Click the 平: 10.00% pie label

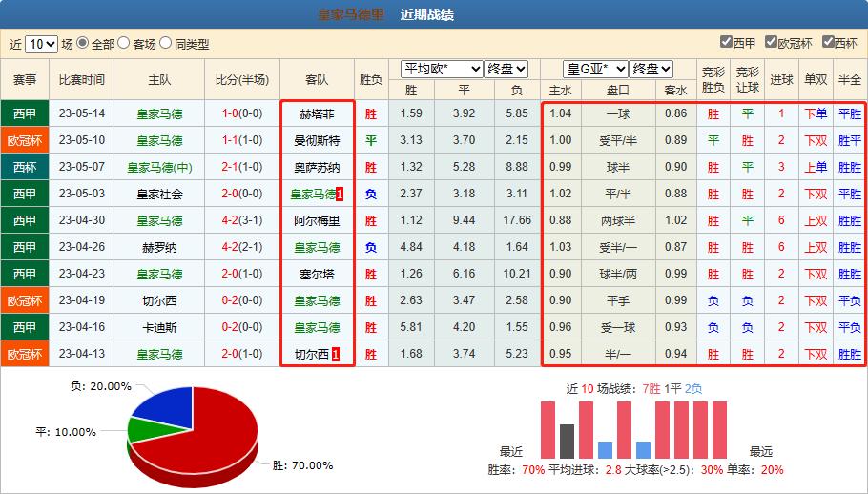click(x=66, y=432)
